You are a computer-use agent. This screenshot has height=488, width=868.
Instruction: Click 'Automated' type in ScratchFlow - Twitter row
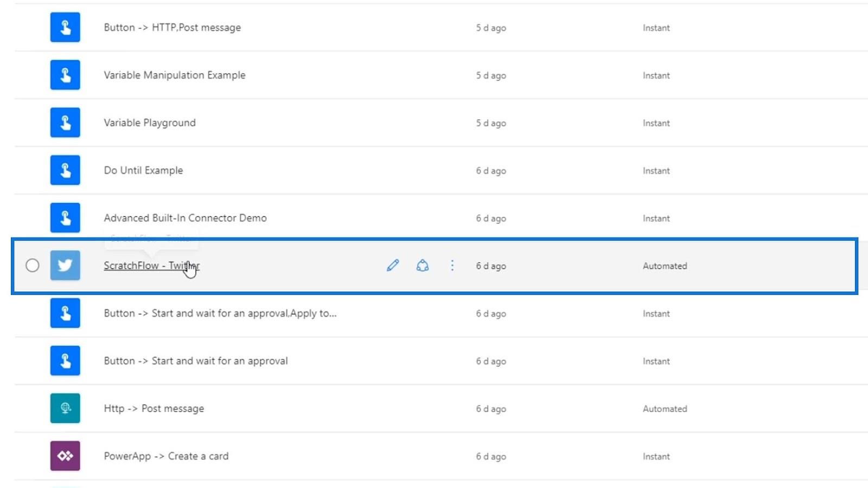coord(665,266)
